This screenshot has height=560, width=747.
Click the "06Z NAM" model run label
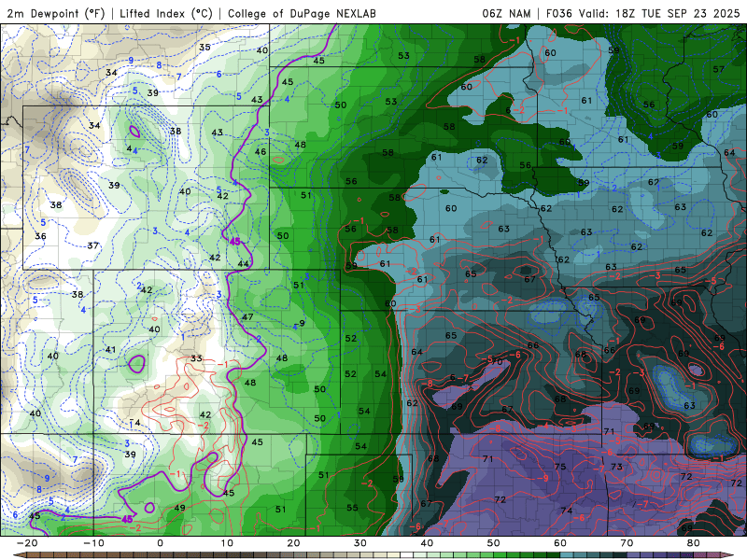click(506, 13)
